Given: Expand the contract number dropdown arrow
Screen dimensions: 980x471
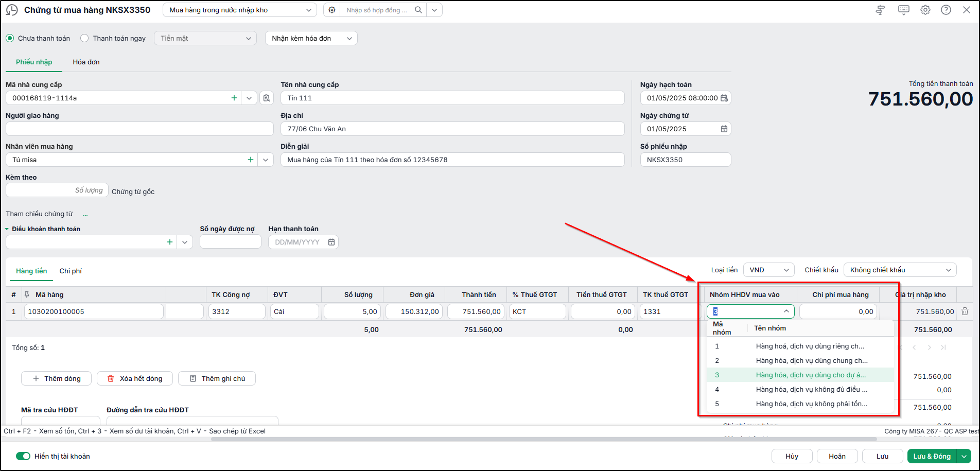Looking at the screenshot, I should 434,10.
